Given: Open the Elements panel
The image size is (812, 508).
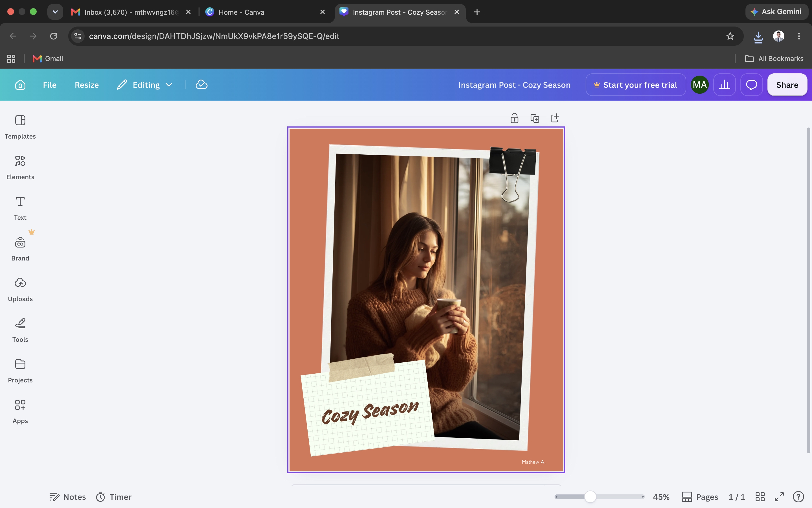Looking at the screenshot, I should pyautogui.click(x=20, y=168).
